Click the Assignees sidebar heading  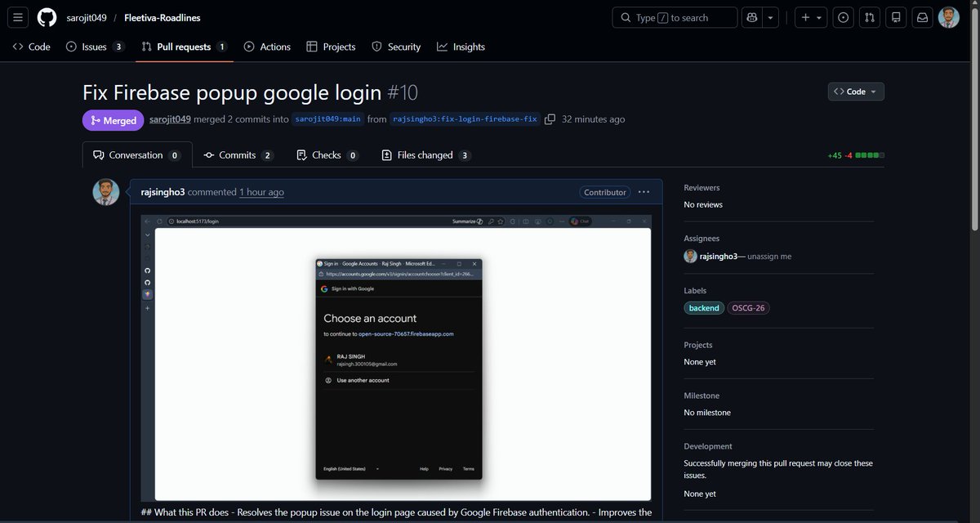702,238
